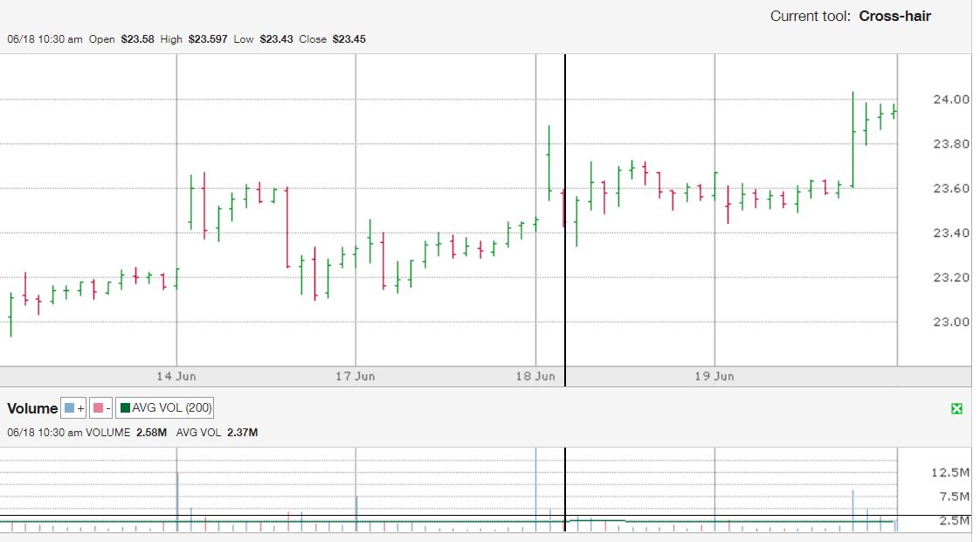Click the Volume panel title
This screenshot has width=980, height=542.
coord(32,408)
